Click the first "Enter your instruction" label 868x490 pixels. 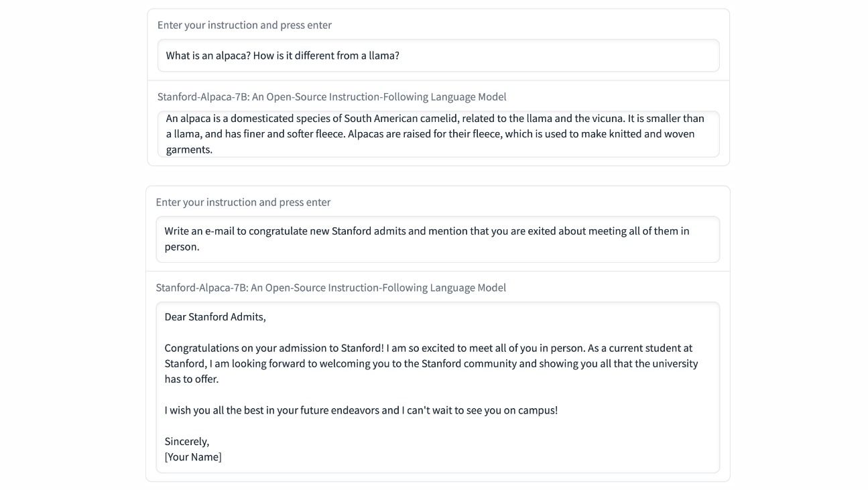click(x=245, y=25)
